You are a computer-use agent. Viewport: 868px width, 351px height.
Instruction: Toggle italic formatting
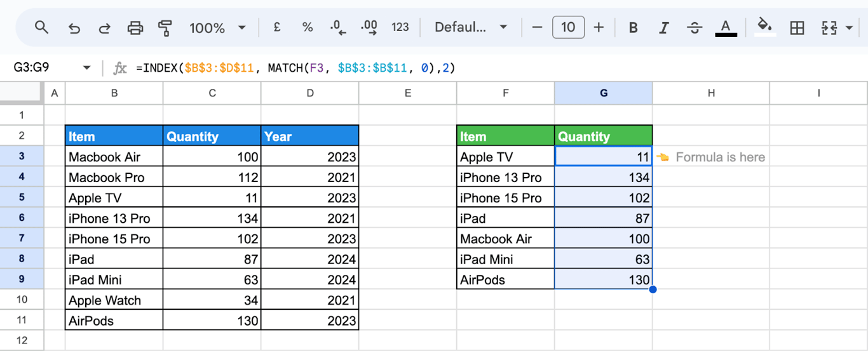(x=664, y=28)
